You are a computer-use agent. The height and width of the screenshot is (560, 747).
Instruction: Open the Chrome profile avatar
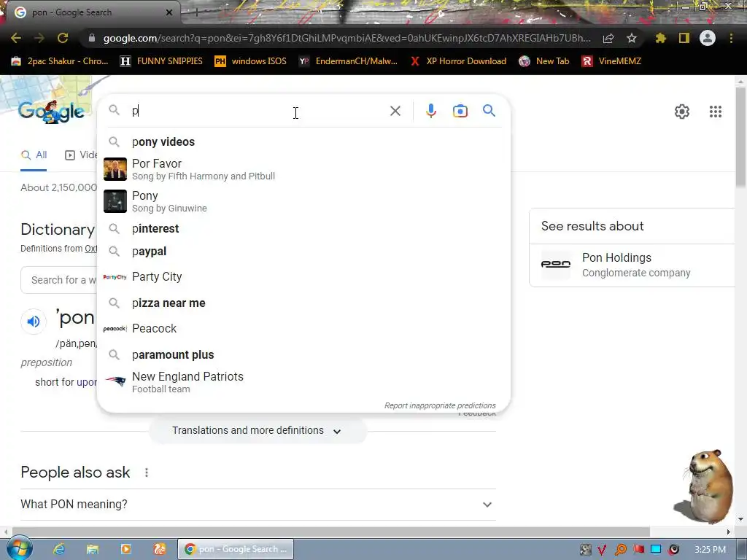click(708, 38)
